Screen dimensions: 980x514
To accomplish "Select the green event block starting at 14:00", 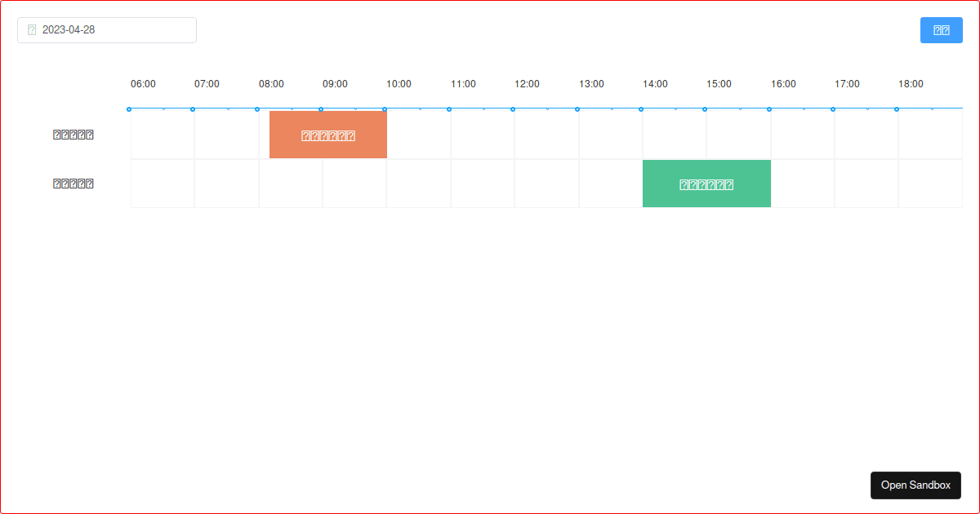I will pos(706,183).
